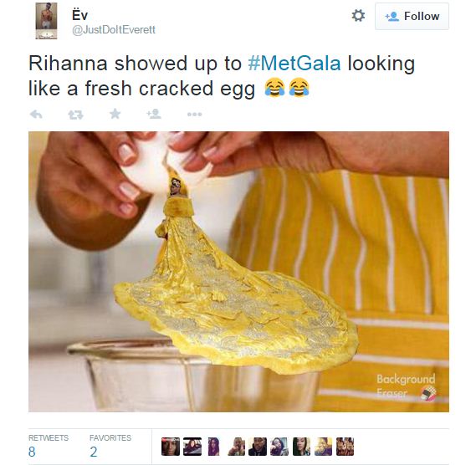The height and width of the screenshot is (465, 476).
Task: Open the second retweeter avatar
Action: click(192, 447)
